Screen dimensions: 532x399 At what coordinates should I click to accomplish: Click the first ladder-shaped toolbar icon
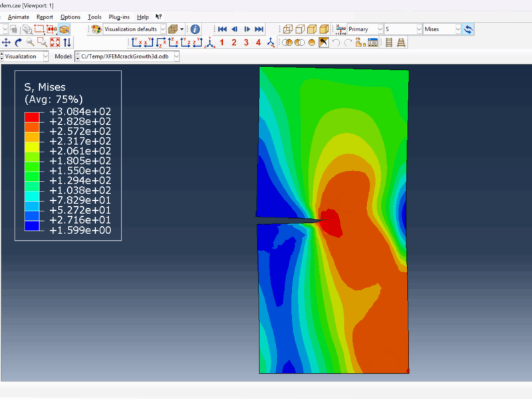389,43
